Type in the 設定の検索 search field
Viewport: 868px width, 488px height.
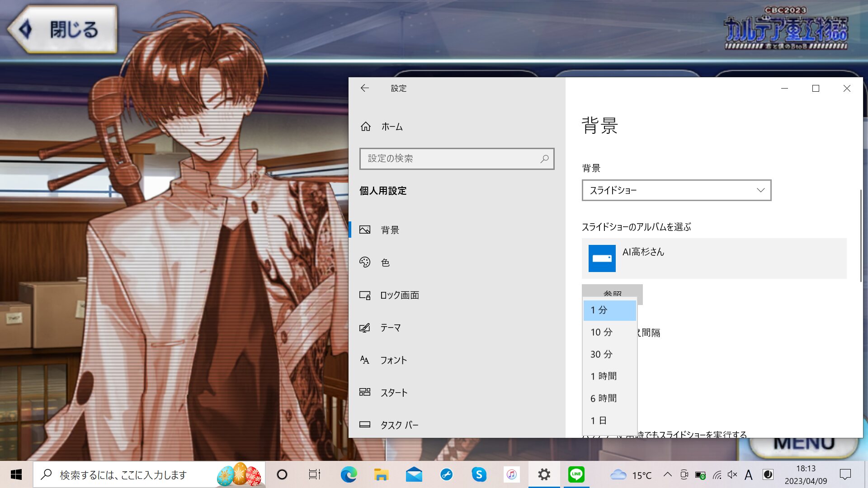(448, 159)
